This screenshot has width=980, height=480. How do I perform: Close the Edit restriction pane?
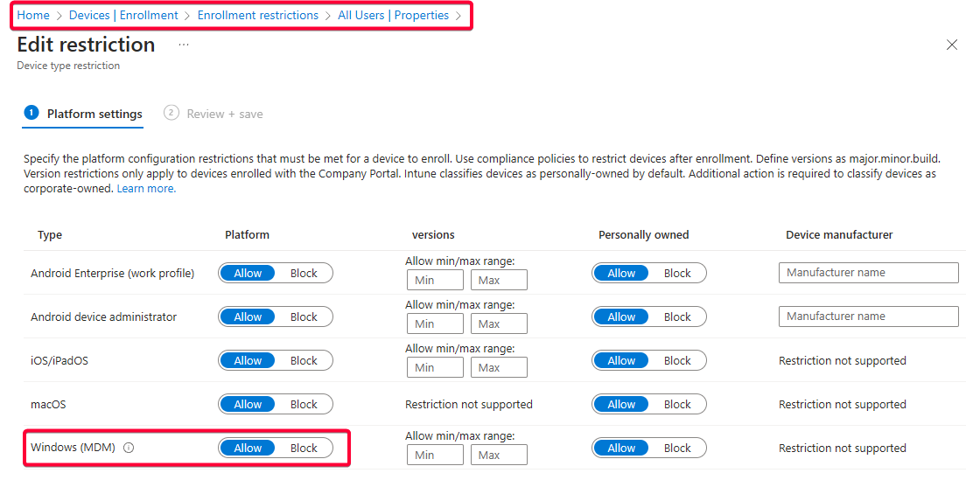[x=952, y=45]
